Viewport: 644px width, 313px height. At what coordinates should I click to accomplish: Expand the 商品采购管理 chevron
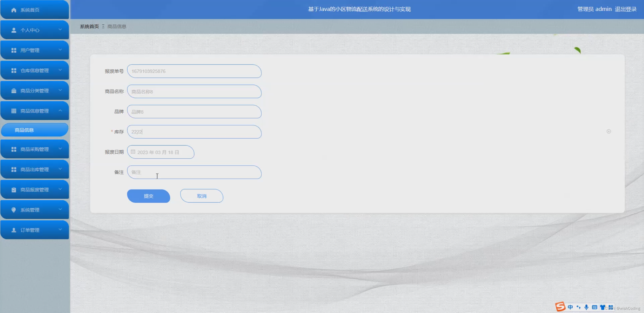point(60,149)
